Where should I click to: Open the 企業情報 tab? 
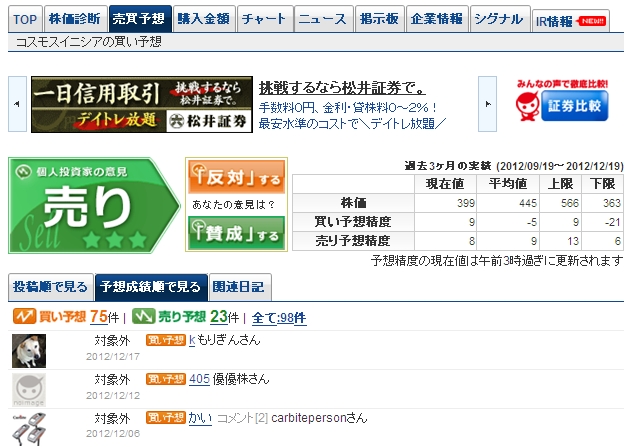click(x=437, y=19)
